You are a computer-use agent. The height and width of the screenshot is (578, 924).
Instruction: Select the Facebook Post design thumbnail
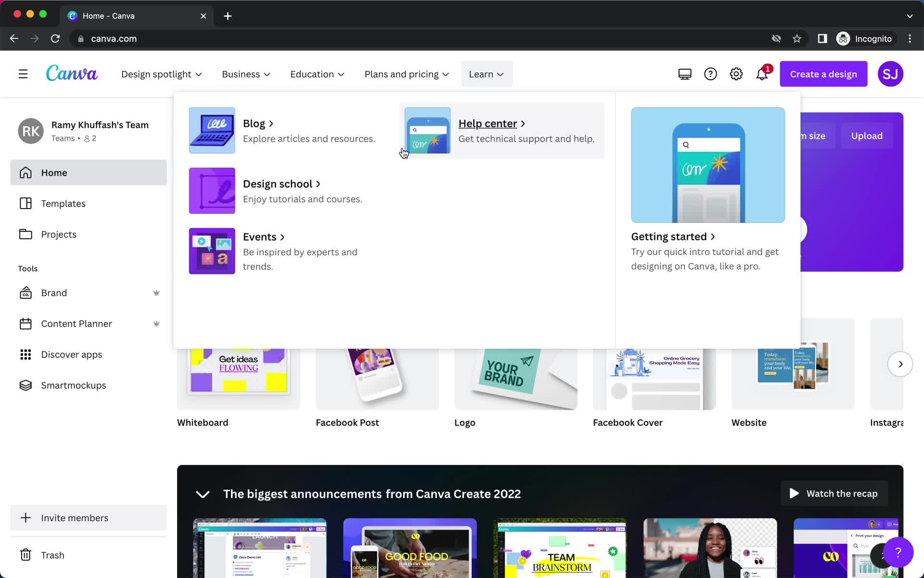(x=377, y=379)
